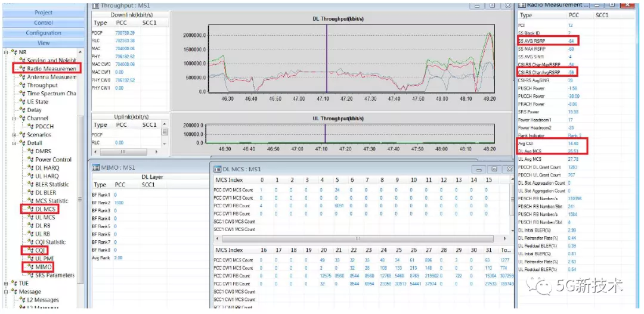Click the Power Control item icon
The height and width of the screenshot is (314, 644).
tap(30, 159)
